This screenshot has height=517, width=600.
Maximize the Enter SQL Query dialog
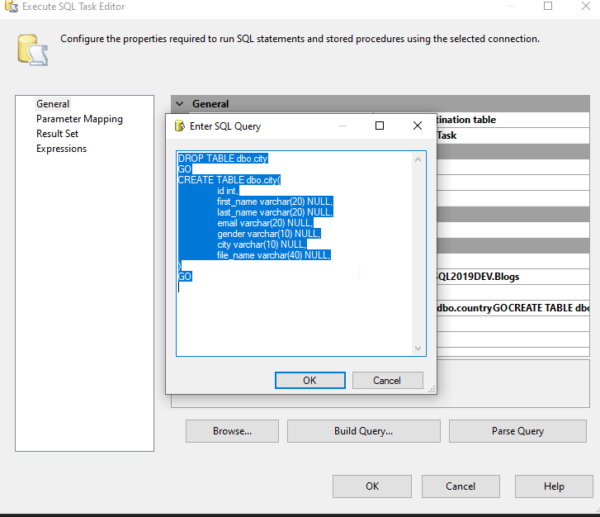point(380,126)
